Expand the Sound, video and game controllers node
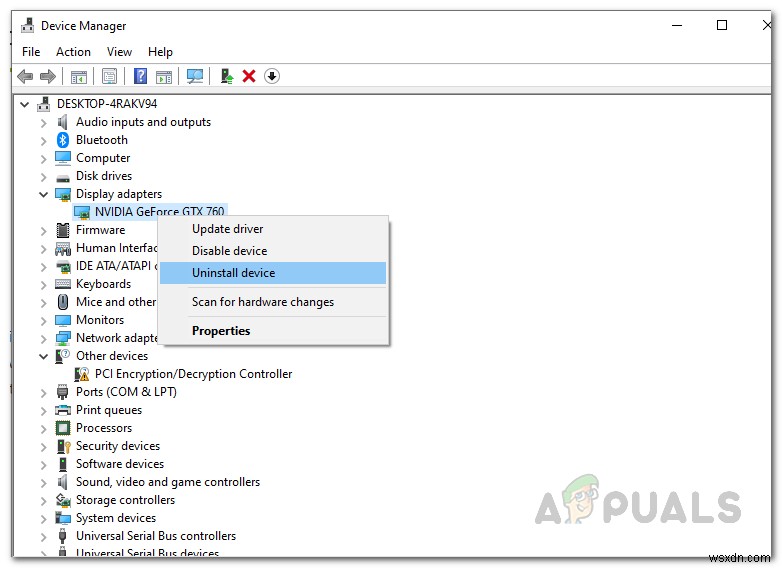Viewport: 782px width, 568px height. click(43, 482)
